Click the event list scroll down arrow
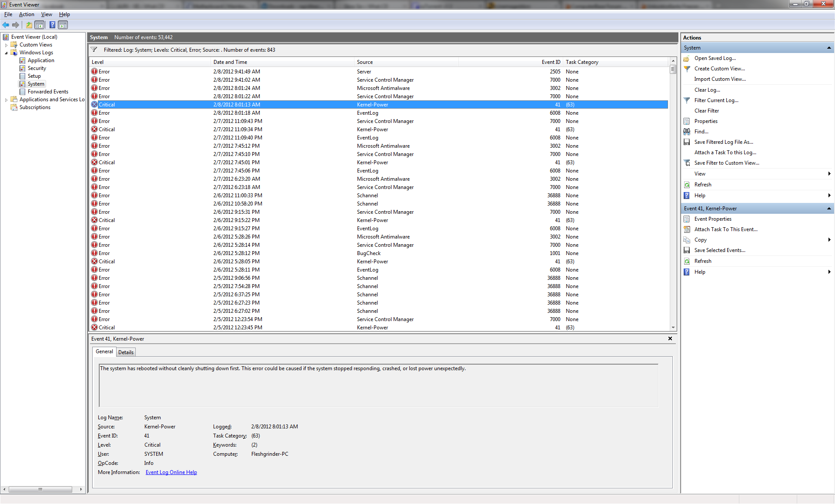 pos(673,328)
